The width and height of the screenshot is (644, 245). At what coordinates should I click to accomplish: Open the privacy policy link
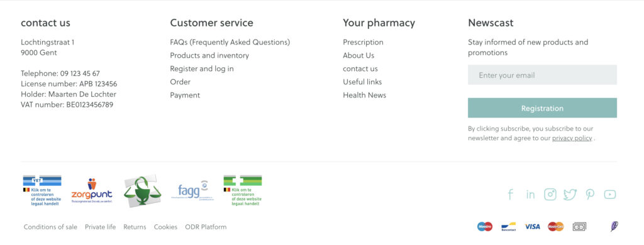[572, 138]
